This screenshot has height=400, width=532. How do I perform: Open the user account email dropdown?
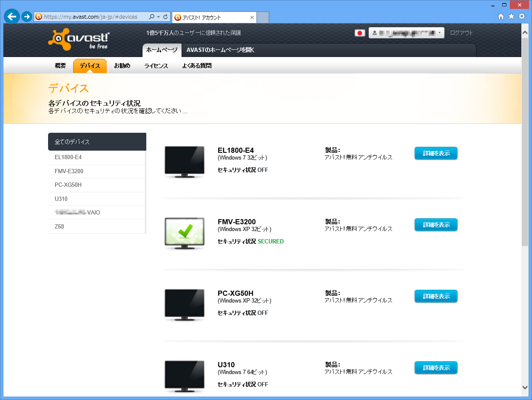[x=406, y=33]
